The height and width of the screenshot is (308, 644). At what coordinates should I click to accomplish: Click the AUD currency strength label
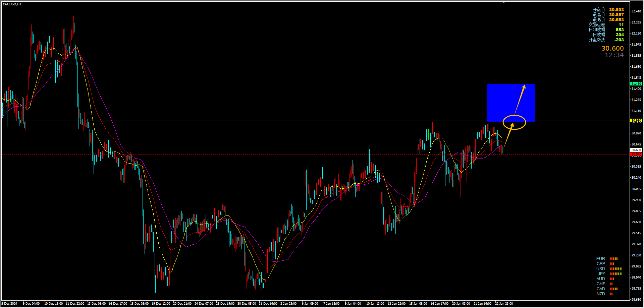(x=601, y=279)
